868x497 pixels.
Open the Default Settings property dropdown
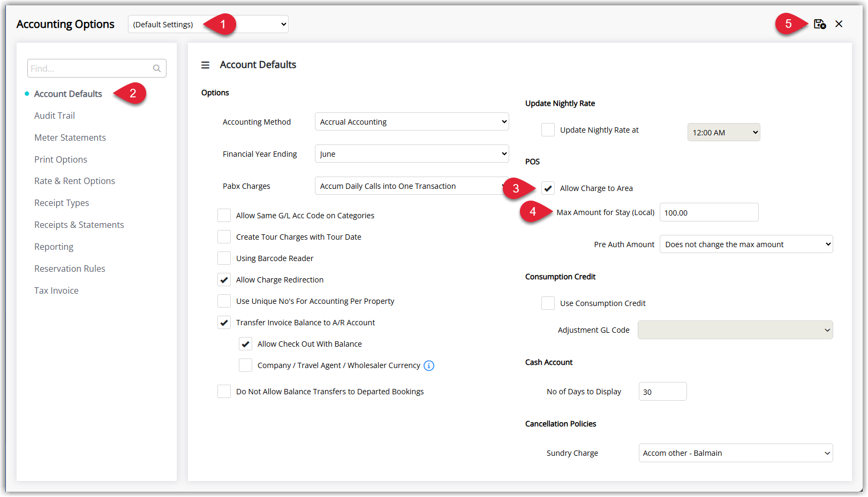coord(208,24)
